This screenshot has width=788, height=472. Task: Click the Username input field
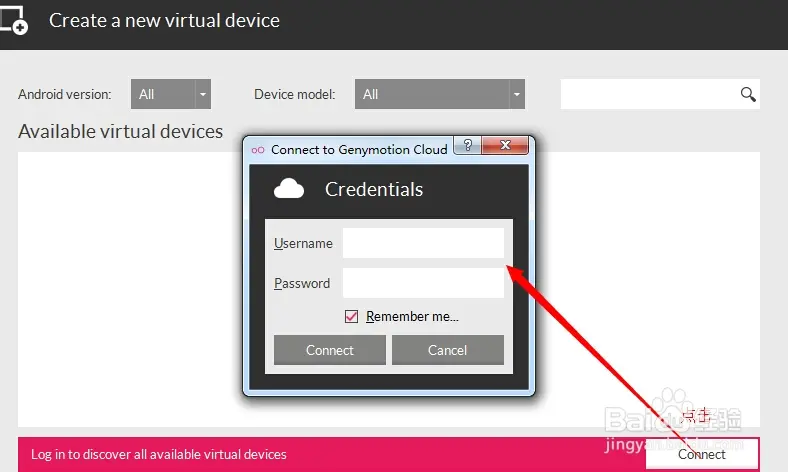423,243
